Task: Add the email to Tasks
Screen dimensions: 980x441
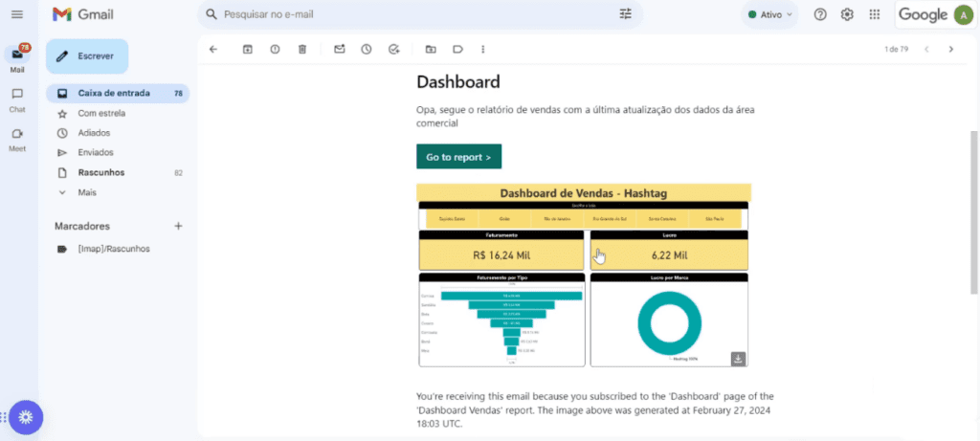Action: tap(393, 50)
